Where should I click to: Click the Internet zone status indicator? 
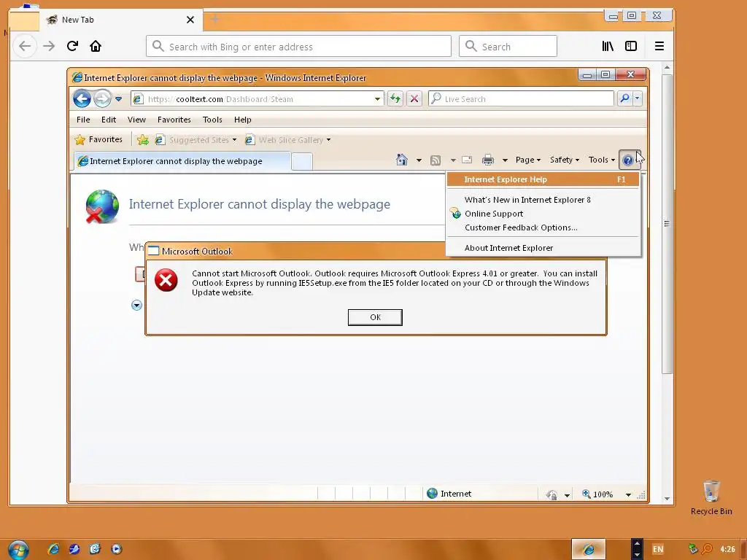point(449,494)
